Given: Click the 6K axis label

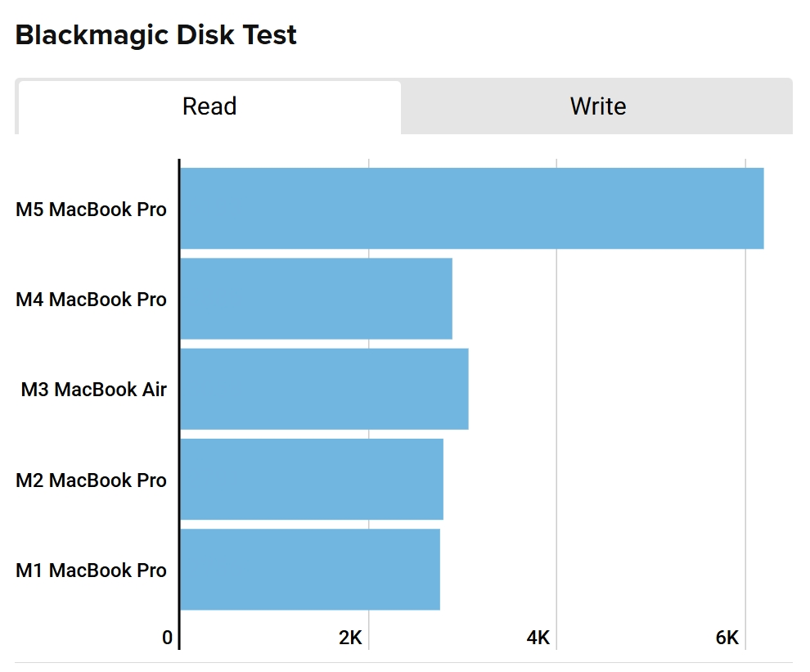Looking at the screenshot, I should point(727,638).
